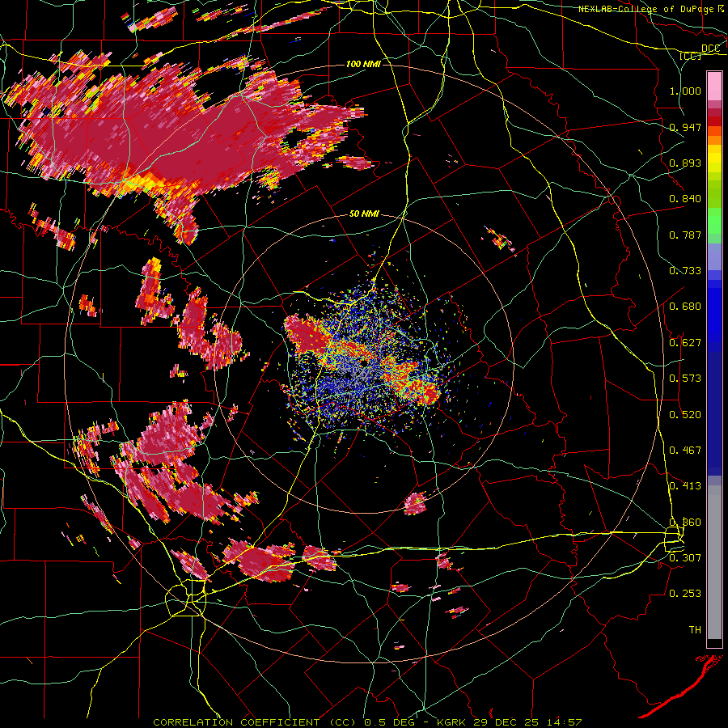Viewport: 728px width, 728px height.
Task: Select the 0.573 scale value
Action: click(x=685, y=379)
